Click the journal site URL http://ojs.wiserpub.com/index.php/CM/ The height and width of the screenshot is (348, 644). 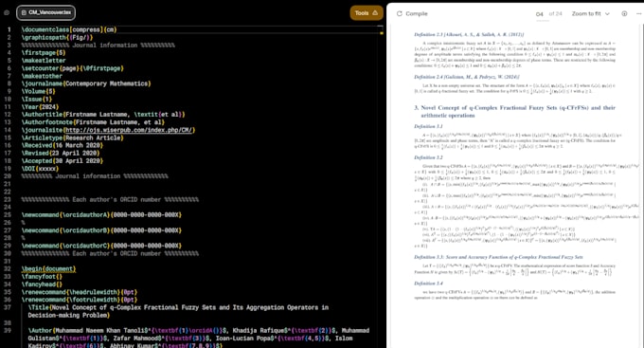pos(130,130)
